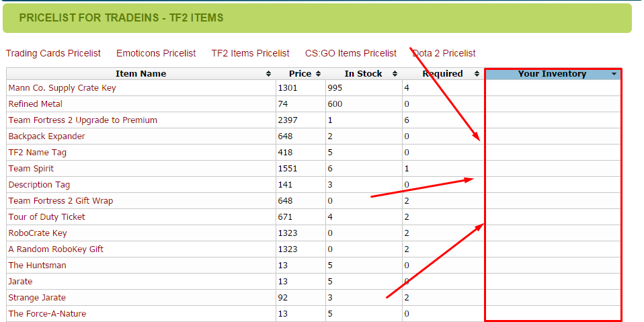
Task: Open Emoticons Pricelist link
Action: [x=156, y=53]
